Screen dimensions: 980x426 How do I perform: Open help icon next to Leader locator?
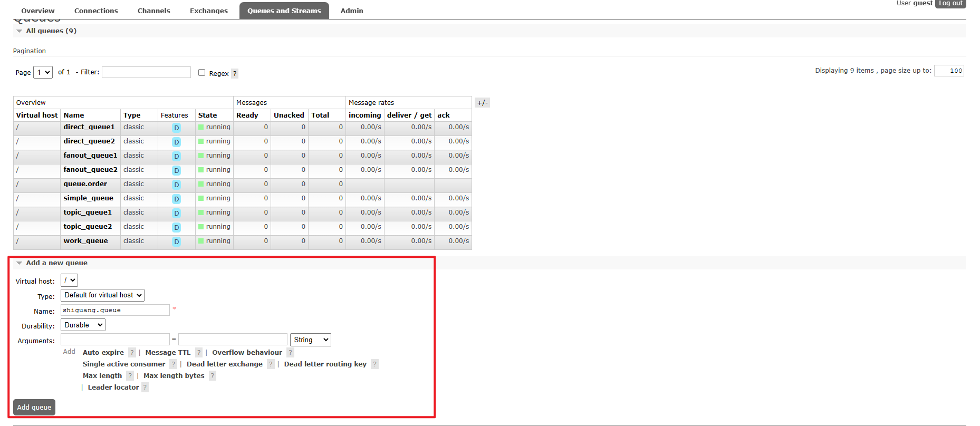pos(145,388)
